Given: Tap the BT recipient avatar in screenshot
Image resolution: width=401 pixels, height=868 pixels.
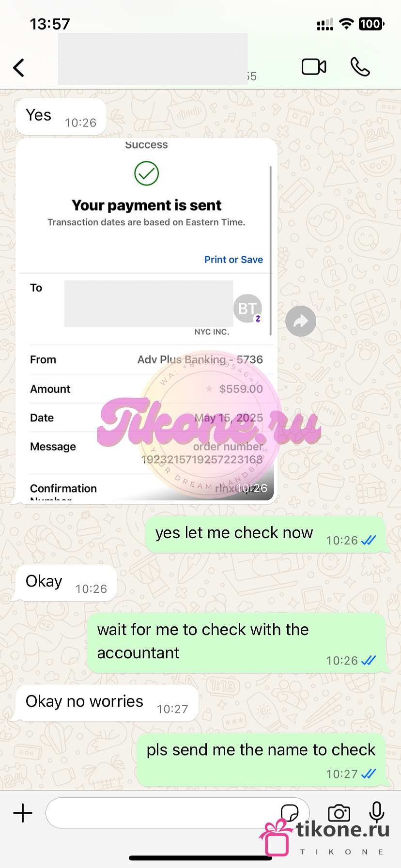Looking at the screenshot, I should (x=247, y=308).
